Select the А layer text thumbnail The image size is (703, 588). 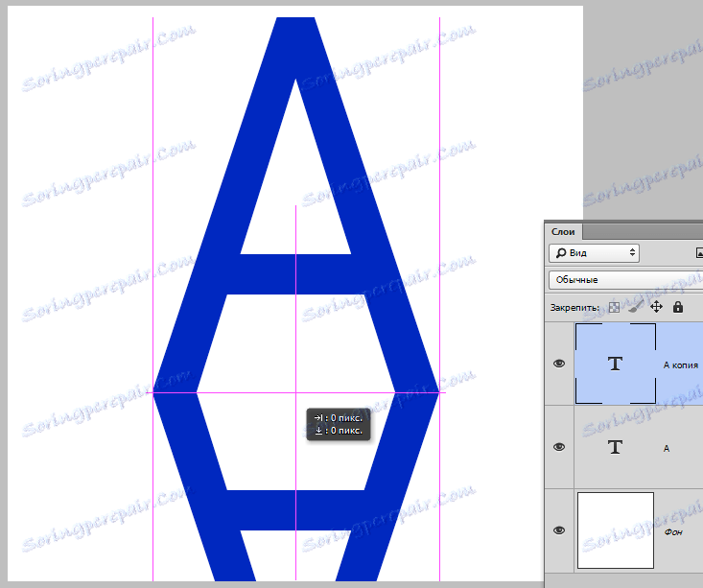coord(616,447)
